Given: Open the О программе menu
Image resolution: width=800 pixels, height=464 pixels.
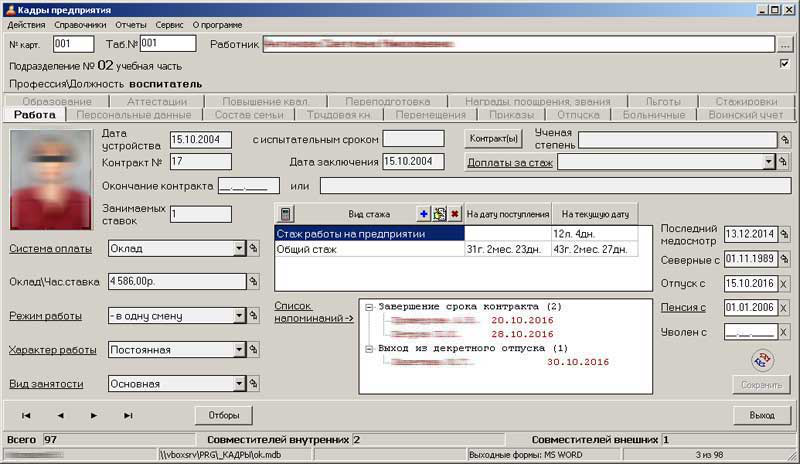Looking at the screenshot, I should click(217, 25).
